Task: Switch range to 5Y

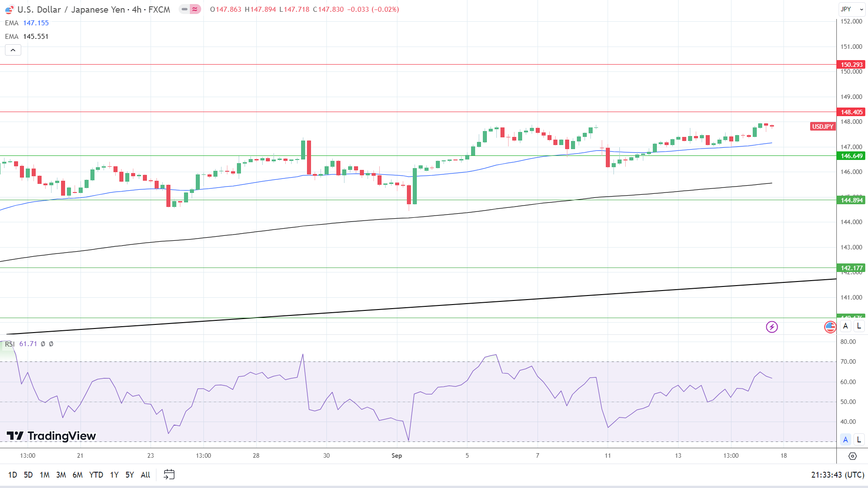Action: click(129, 474)
